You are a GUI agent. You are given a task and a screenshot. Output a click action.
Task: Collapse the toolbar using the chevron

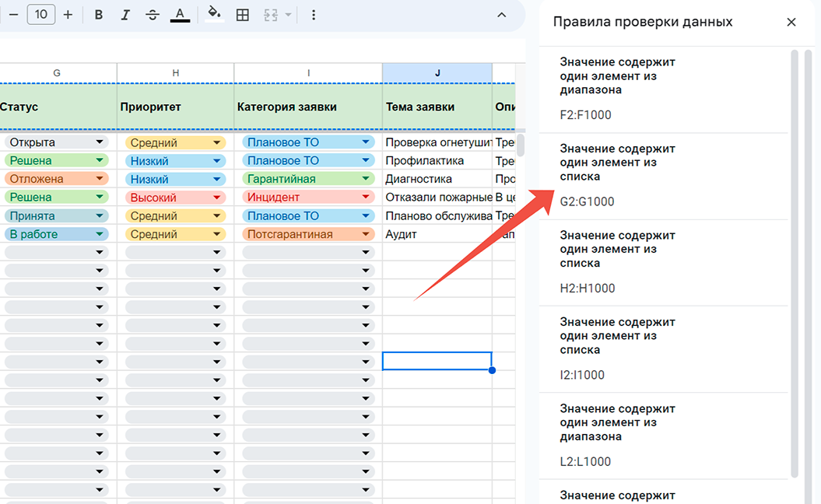click(502, 15)
